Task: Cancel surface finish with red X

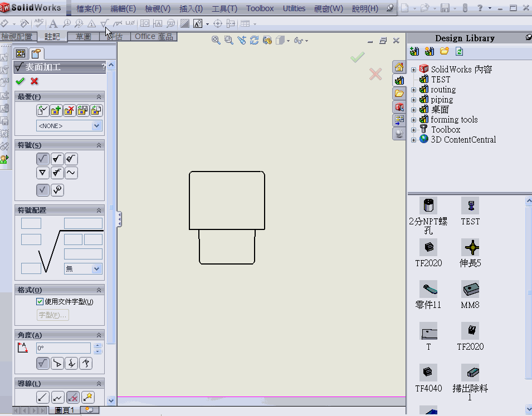Action: point(35,81)
